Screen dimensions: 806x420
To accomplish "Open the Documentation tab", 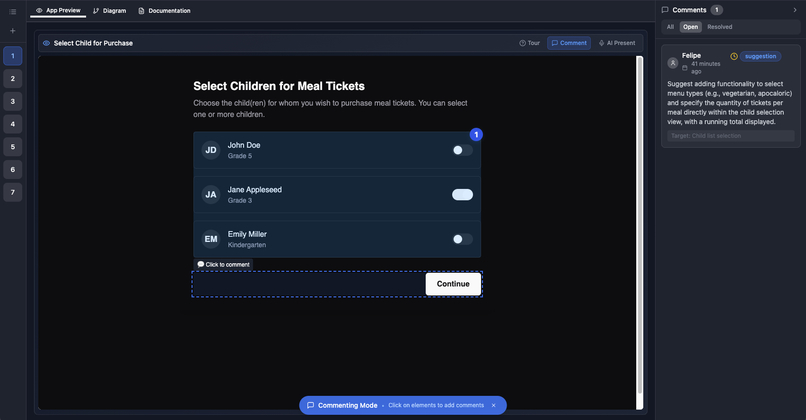I will [x=164, y=11].
